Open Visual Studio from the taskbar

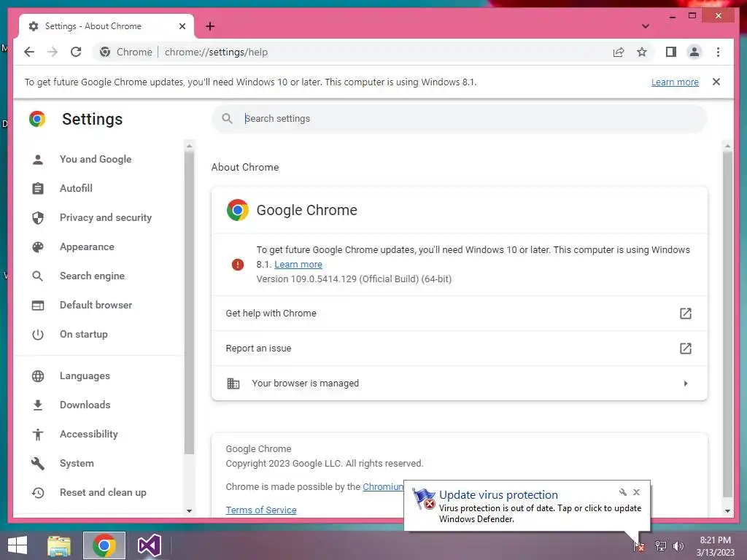[149, 545]
